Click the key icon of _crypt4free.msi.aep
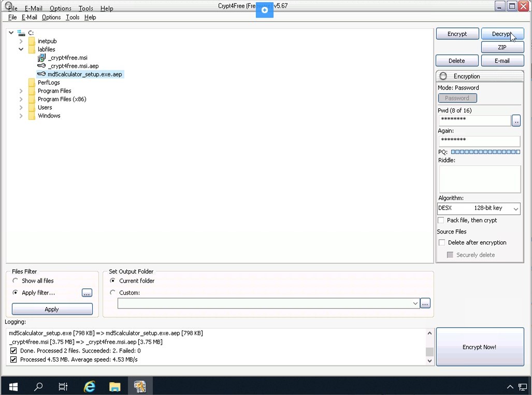Screen dimensions: 532x395 coord(41,66)
